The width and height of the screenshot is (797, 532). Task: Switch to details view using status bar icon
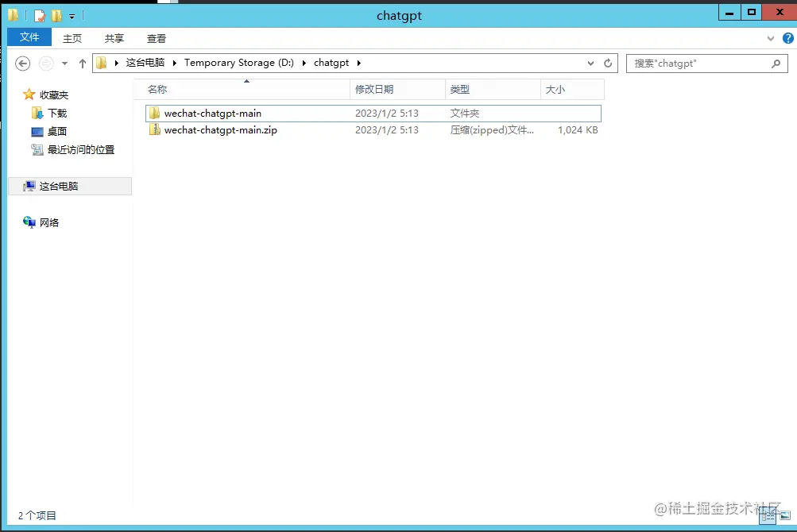768,517
